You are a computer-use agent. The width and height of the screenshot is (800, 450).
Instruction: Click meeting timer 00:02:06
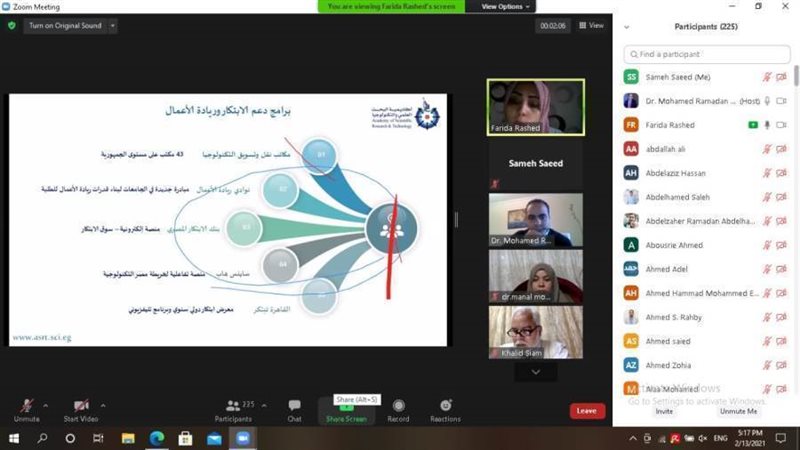point(553,26)
